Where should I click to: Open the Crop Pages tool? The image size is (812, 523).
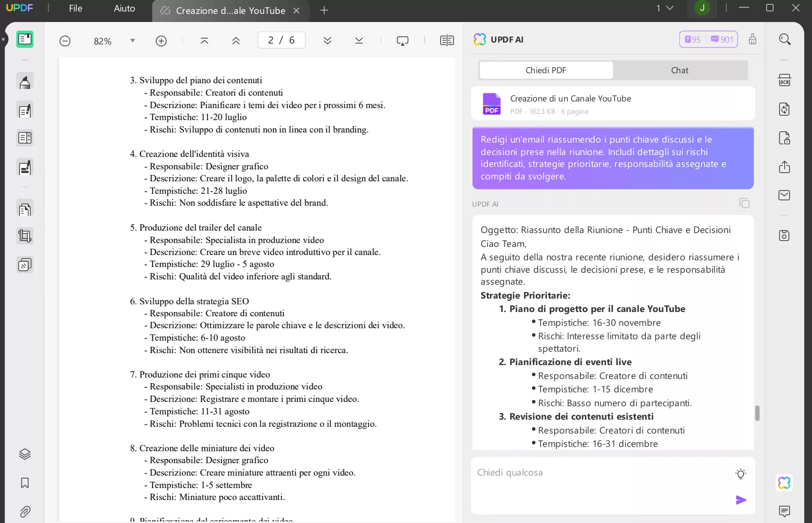tap(25, 236)
